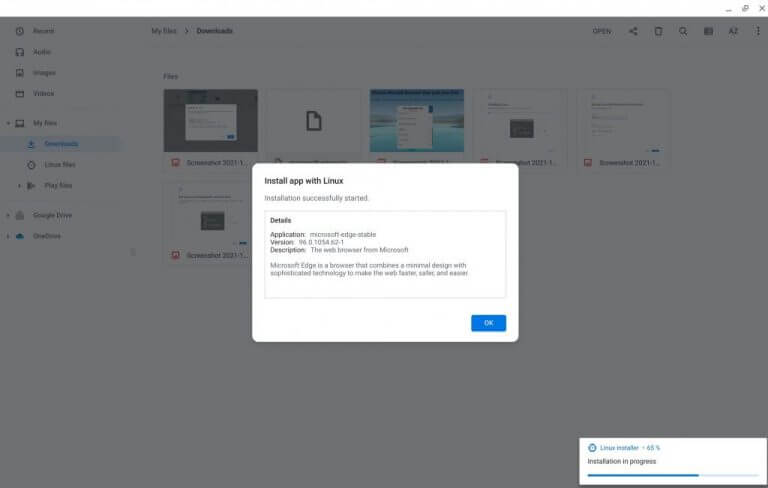768x488 pixels.
Task: Select the second-row screenshot thumbnail
Action: [x=211, y=214]
